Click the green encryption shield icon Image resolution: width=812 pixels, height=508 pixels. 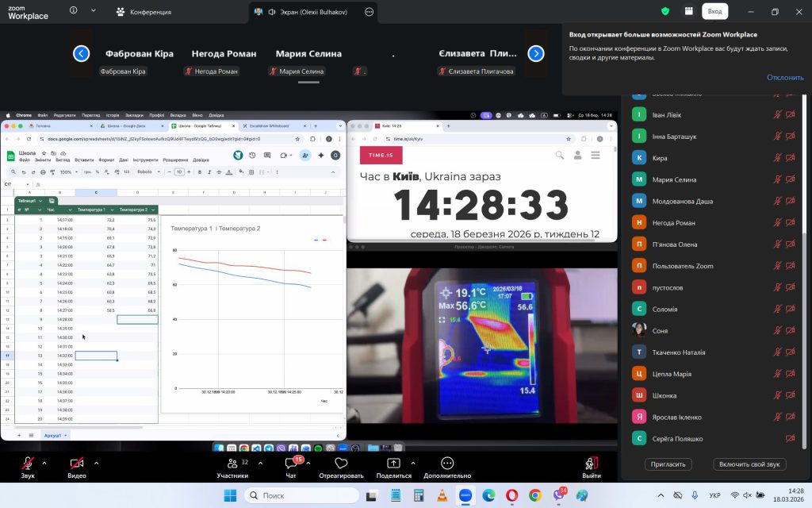[665, 11]
